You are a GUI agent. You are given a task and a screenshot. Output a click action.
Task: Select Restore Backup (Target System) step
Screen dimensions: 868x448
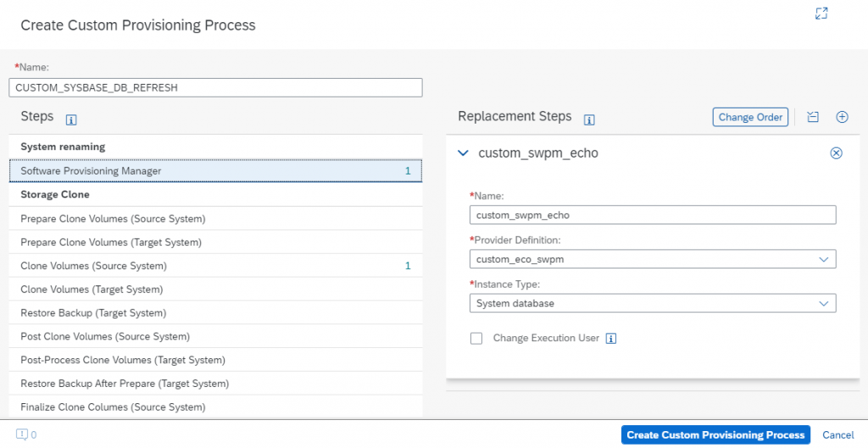pyautogui.click(x=215, y=313)
